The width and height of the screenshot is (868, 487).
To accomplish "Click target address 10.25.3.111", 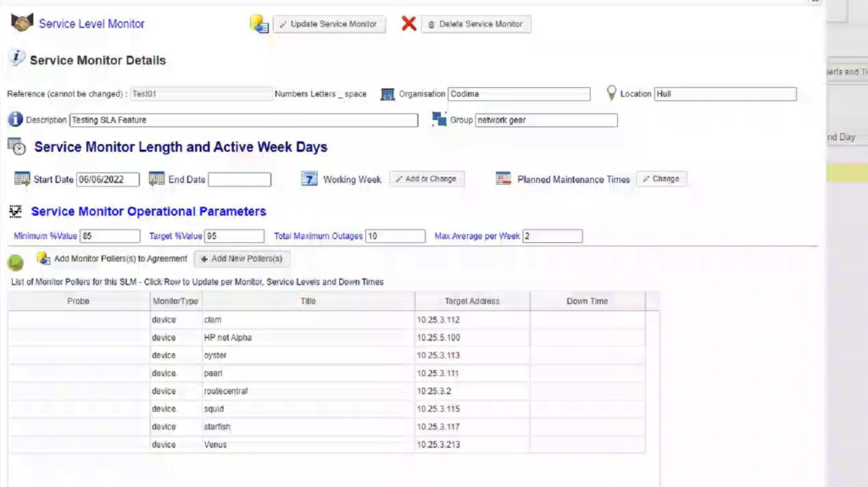I will click(x=438, y=374).
